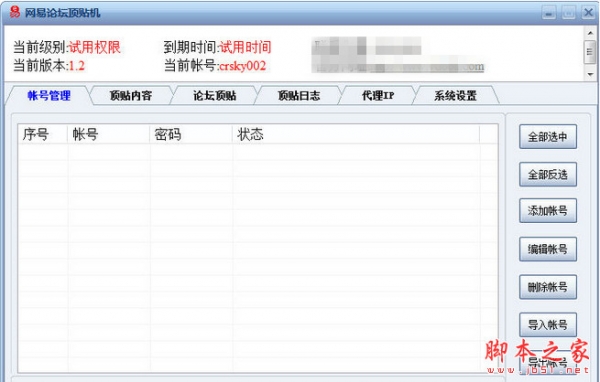Click the info panel scrollbar thumb
The height and width of the screenshot is (382, 600).
click(x=590, y=52)
